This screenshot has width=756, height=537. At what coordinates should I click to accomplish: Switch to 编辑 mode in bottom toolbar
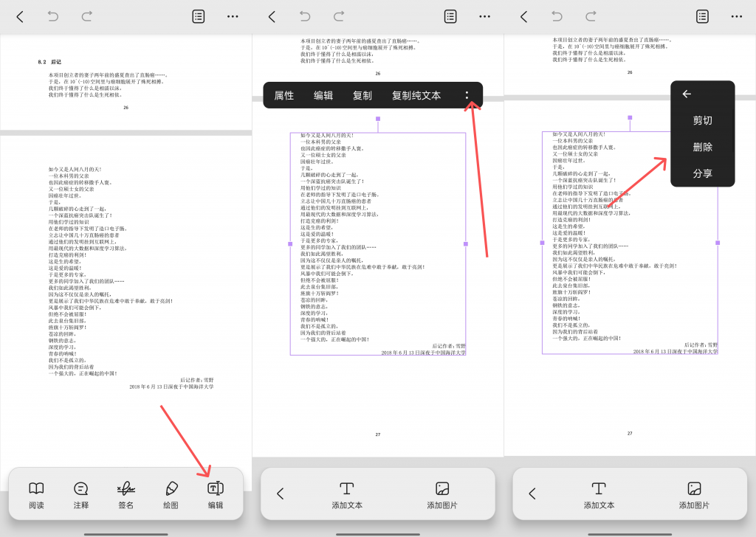pos(216,493)
